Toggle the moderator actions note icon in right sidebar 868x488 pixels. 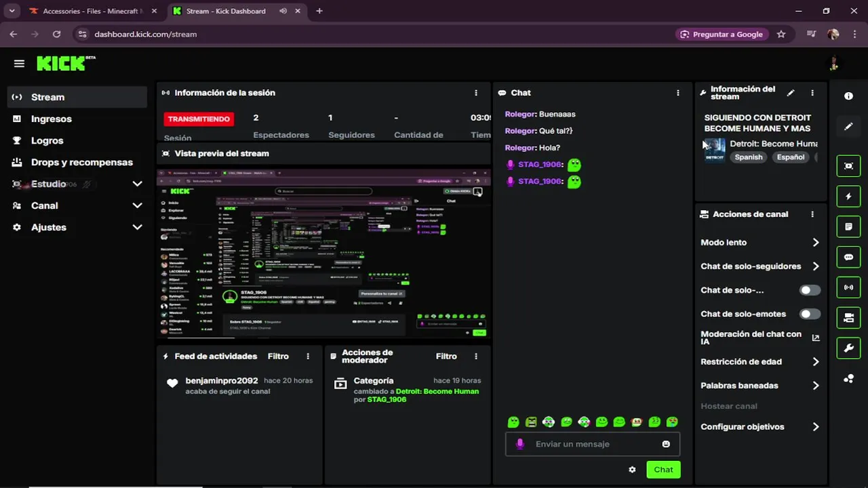pyautogui.click(x=848, y=227)
